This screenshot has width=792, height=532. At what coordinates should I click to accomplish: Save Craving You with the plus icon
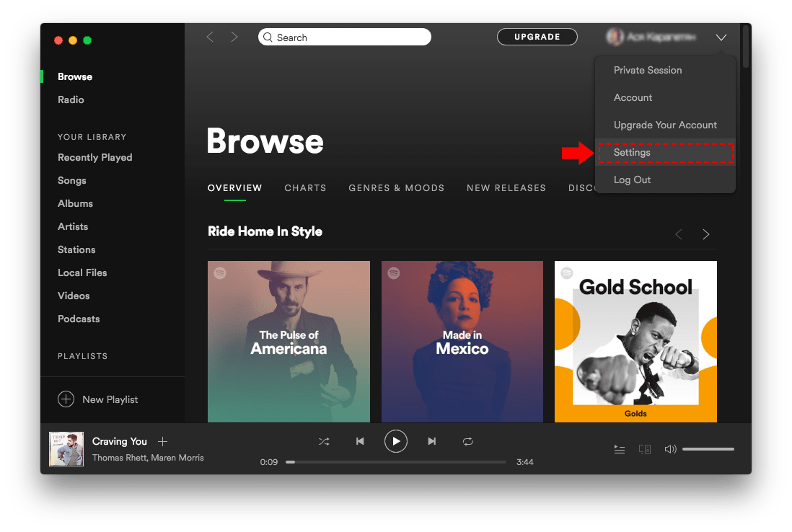pos(162,442)
